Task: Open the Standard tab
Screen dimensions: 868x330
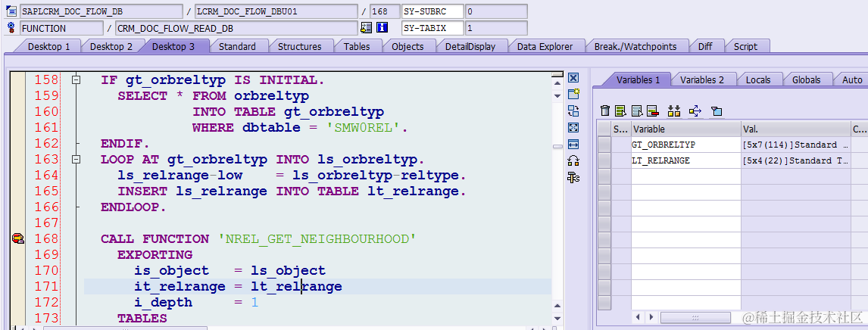Action: tap(237, 46)
